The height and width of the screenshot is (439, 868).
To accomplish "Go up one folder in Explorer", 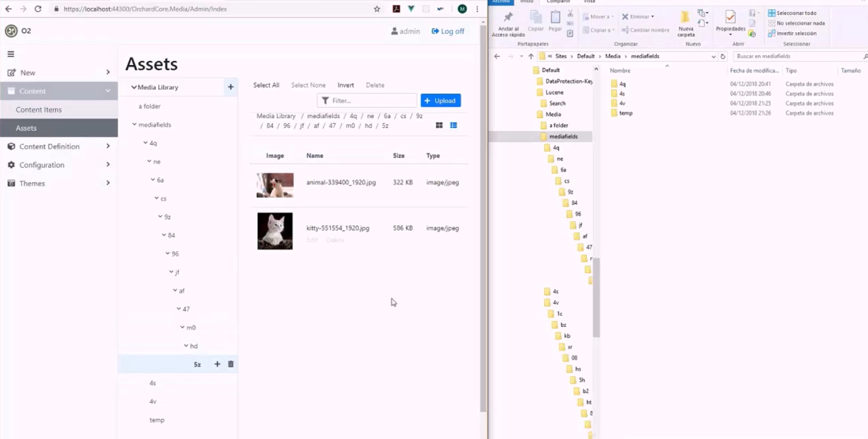I will pos(531,56).
